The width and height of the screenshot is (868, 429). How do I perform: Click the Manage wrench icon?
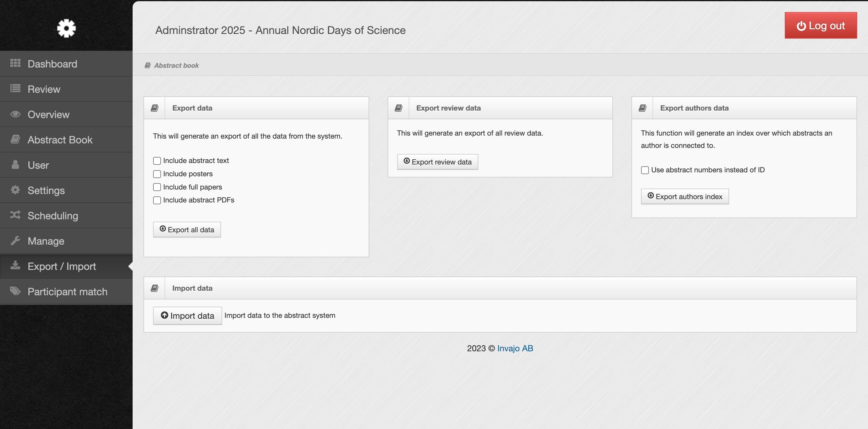click(15, 240)
